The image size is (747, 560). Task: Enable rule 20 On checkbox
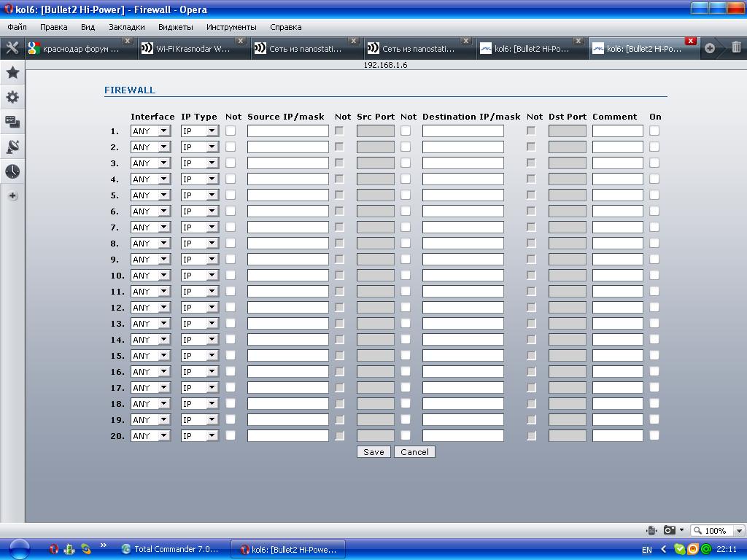pos(654,435)
